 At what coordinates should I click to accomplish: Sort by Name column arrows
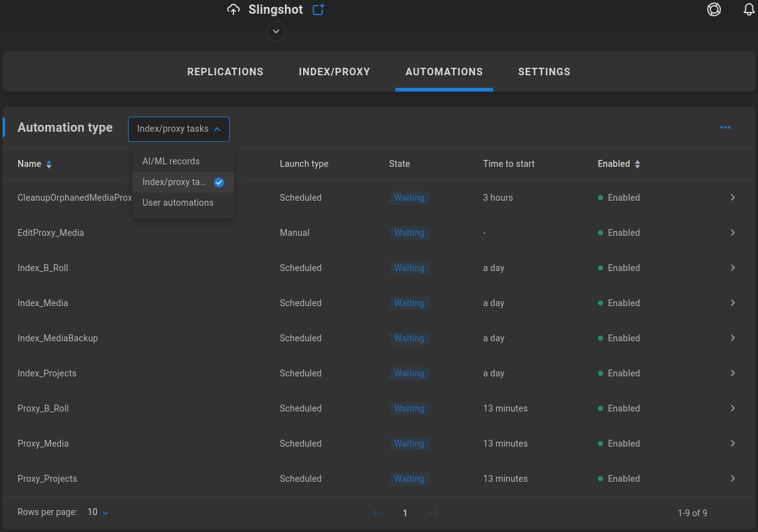click(x=49, y=164)
